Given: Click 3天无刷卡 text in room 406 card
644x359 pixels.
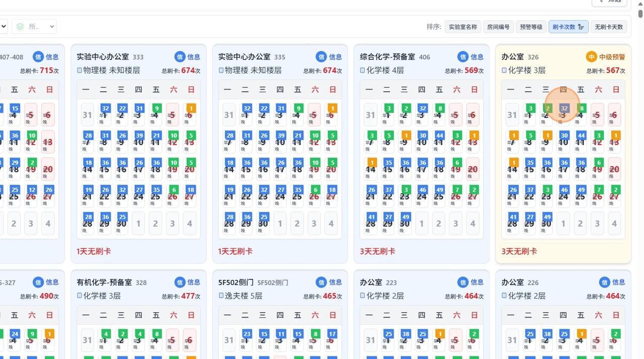Looking at the screenshot, I should pyautogui.click(x=377, y=251).
